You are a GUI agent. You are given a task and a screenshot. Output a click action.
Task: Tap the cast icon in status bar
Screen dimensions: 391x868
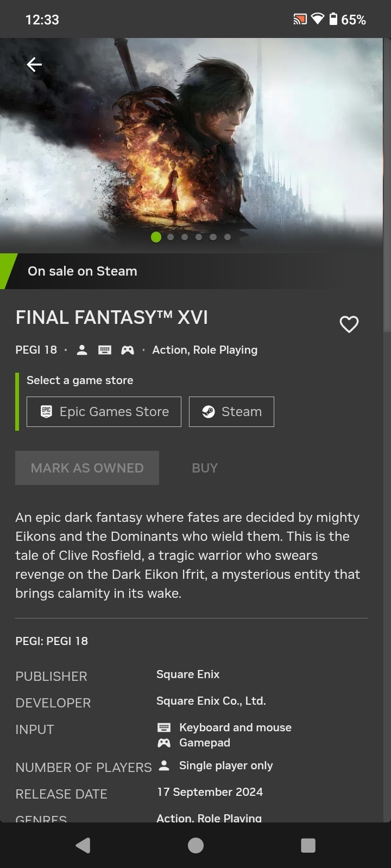(300, 20)
